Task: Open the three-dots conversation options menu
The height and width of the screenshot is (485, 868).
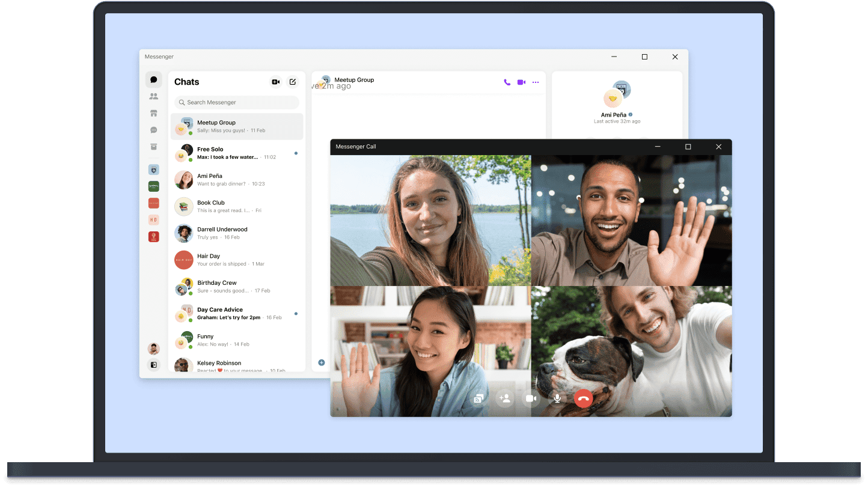Action: (x=536, y=82)
